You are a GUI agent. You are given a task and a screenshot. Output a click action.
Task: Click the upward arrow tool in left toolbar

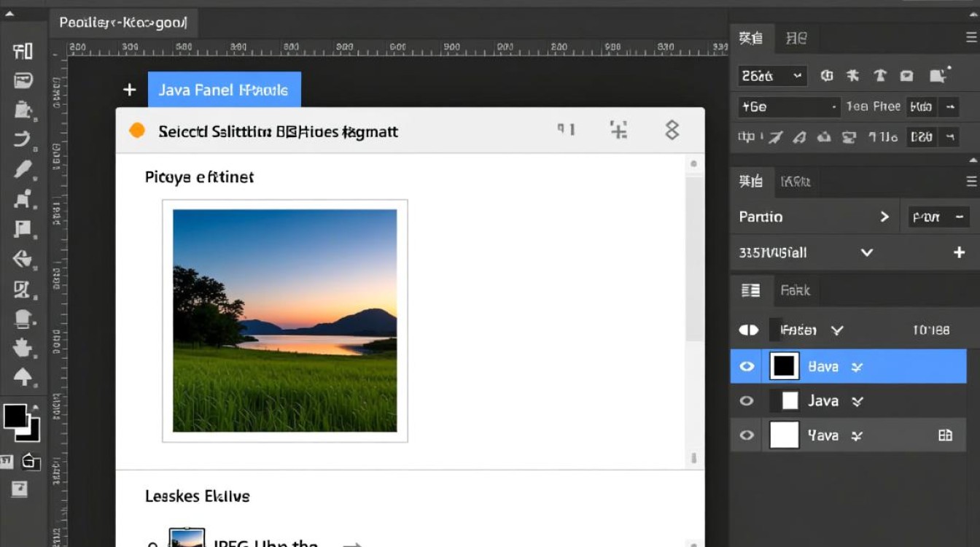23,376
